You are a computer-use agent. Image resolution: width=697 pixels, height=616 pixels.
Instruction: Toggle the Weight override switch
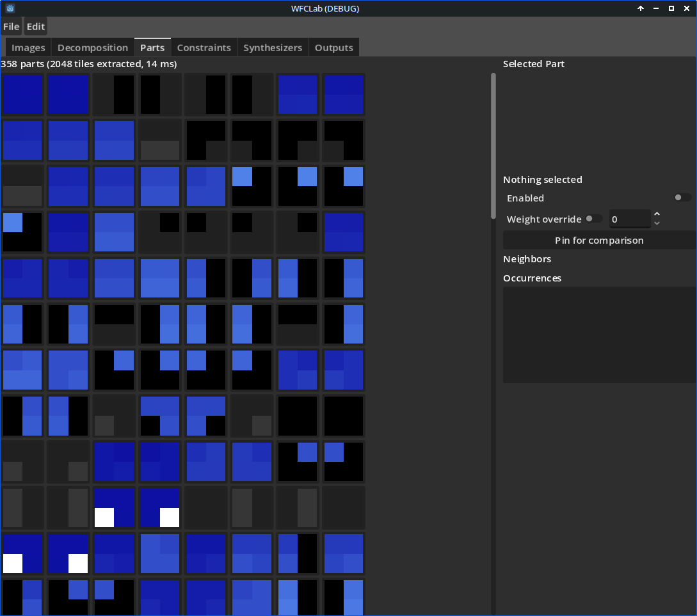click(x=593, y=219)
